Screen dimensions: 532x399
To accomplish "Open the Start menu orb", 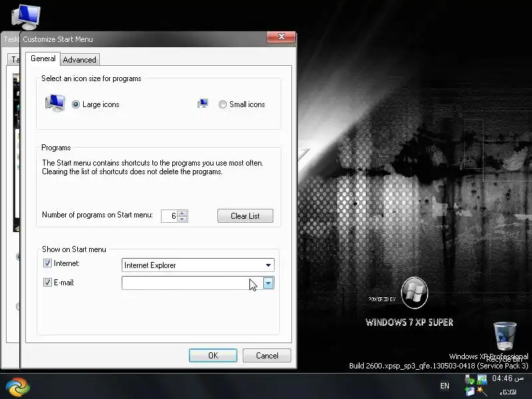I will tap(18, 387).
